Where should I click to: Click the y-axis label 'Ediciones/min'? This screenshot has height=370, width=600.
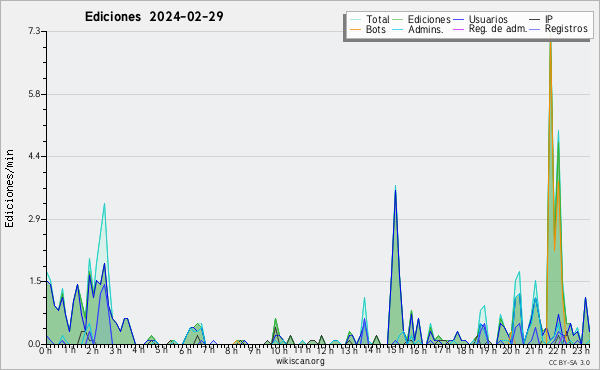9,188
